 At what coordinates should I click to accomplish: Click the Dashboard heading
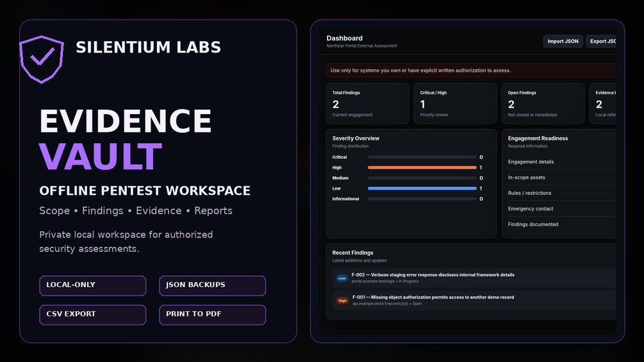pyautogui.click(x=344, y=38)
